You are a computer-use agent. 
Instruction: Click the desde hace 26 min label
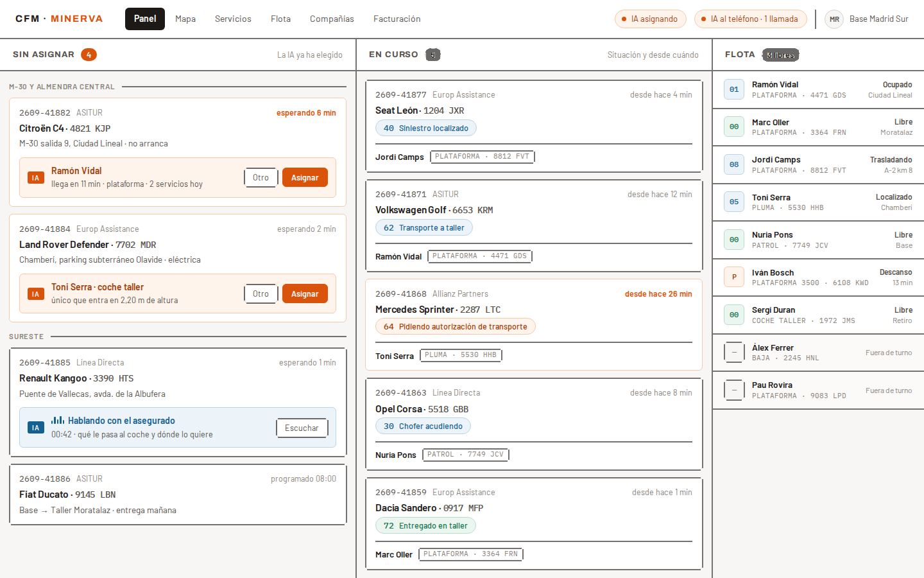[658, 293]
